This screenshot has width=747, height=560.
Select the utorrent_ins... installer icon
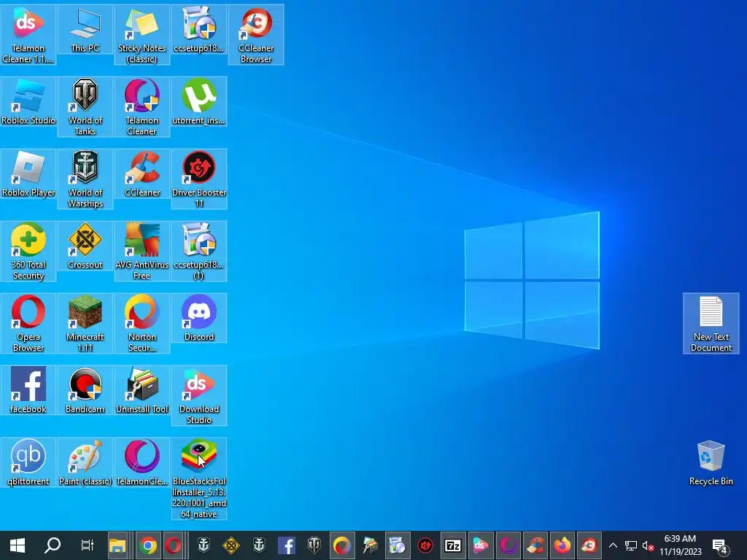point(198,101)
